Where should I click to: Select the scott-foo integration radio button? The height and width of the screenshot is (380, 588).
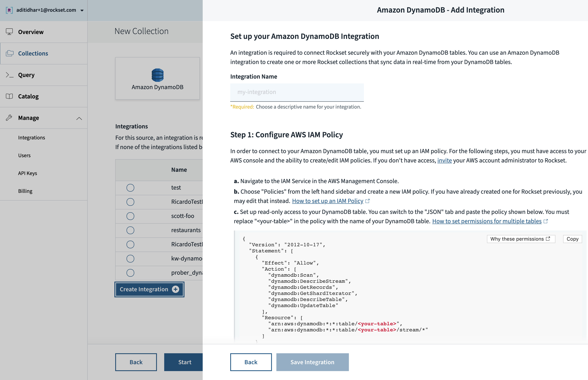(x=130, y=216)
